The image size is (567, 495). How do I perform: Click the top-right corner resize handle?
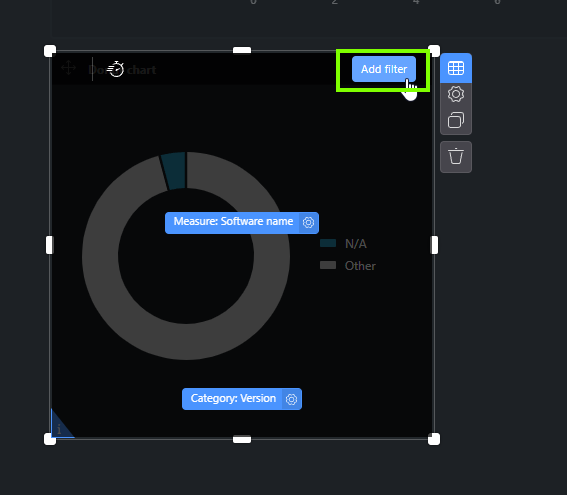[x=434, y=51]
